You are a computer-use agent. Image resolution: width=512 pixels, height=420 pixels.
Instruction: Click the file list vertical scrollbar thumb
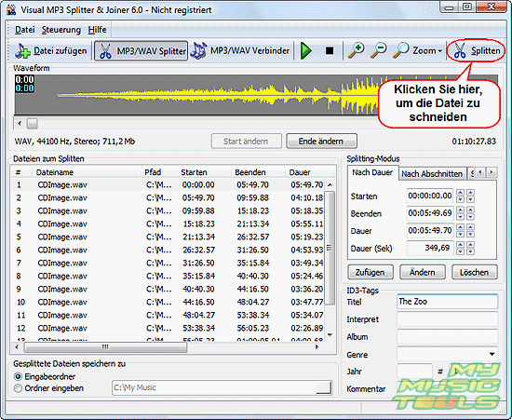pyautogui.click(x=330, y=248)
